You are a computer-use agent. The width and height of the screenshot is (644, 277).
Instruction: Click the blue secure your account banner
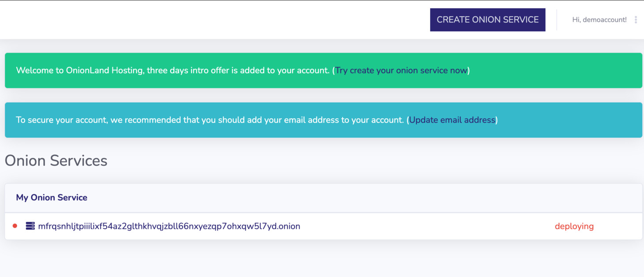coord(323,120)
